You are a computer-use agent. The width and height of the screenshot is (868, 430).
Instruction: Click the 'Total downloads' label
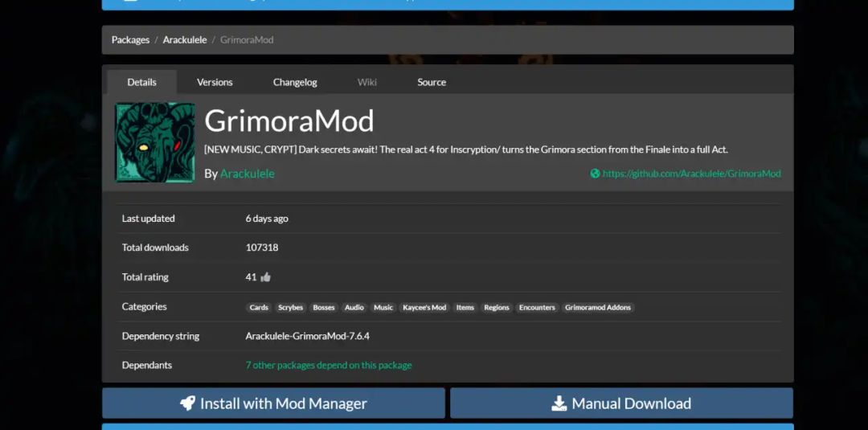[156, 248]
